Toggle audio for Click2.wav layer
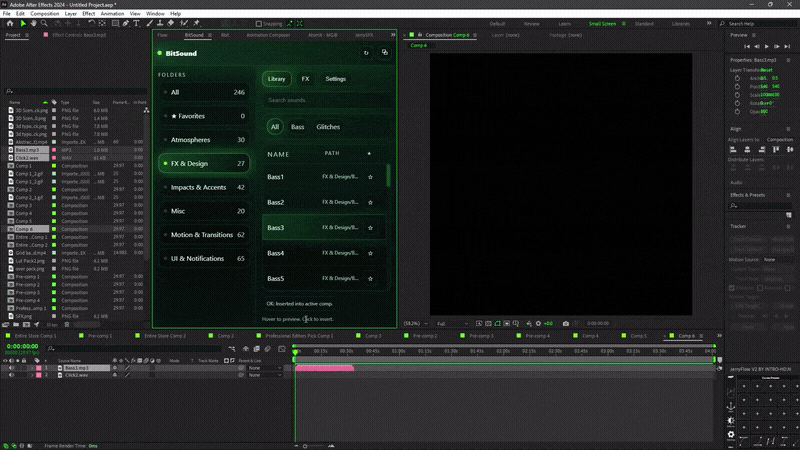Viewport: 800px width, 450px height. pyautogui.click(x=11, y=375)
